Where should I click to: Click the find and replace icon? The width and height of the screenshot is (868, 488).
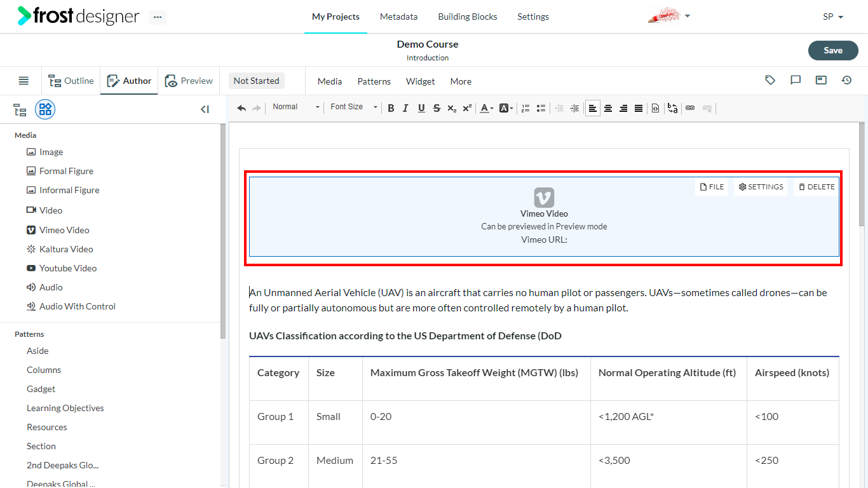672,108
